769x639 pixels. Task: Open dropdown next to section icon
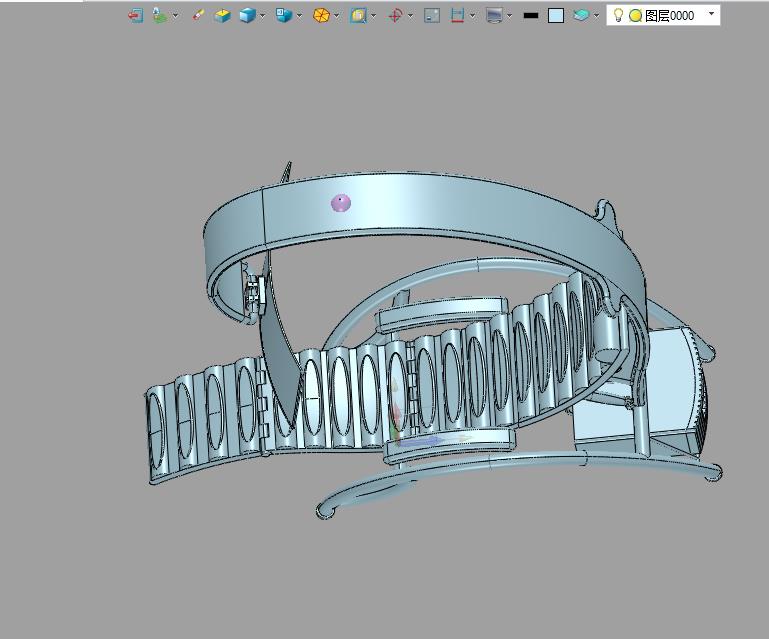click(472, 16)
